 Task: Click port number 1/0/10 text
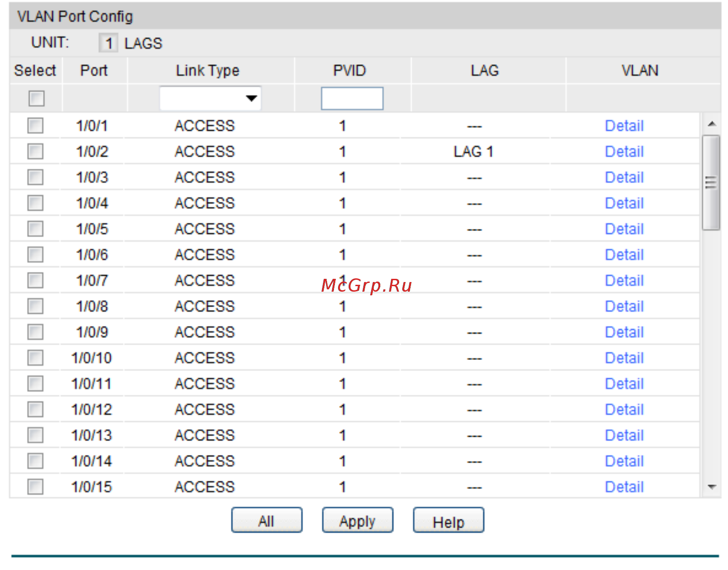pos(92,358)
